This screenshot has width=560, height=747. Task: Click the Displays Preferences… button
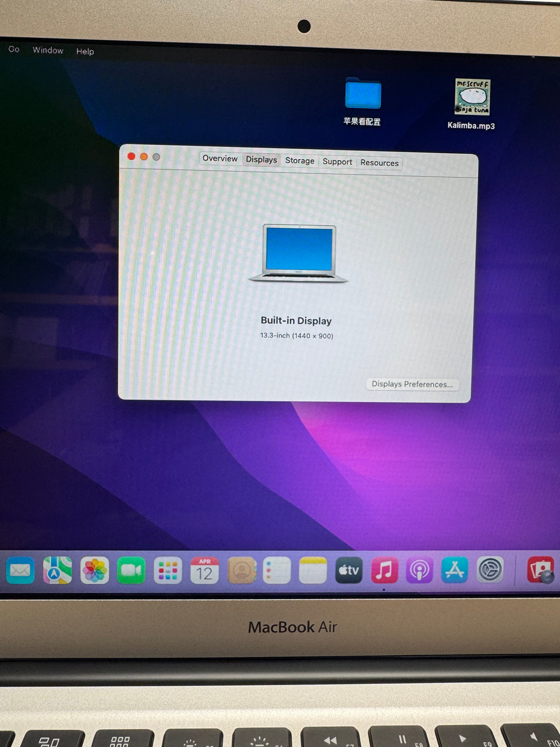click(x=412, y=384)
